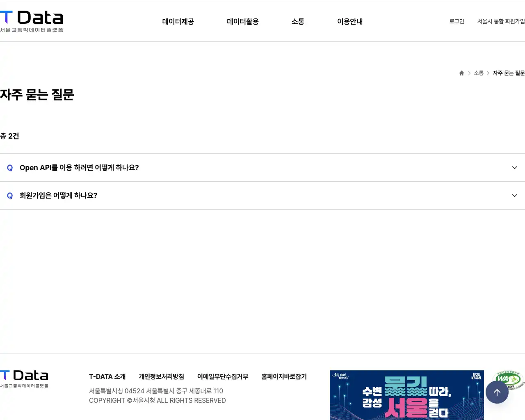Screen dimensions: 525x420
Task: Open the 데이터제공 menu
Action: (x=178, y=22)
